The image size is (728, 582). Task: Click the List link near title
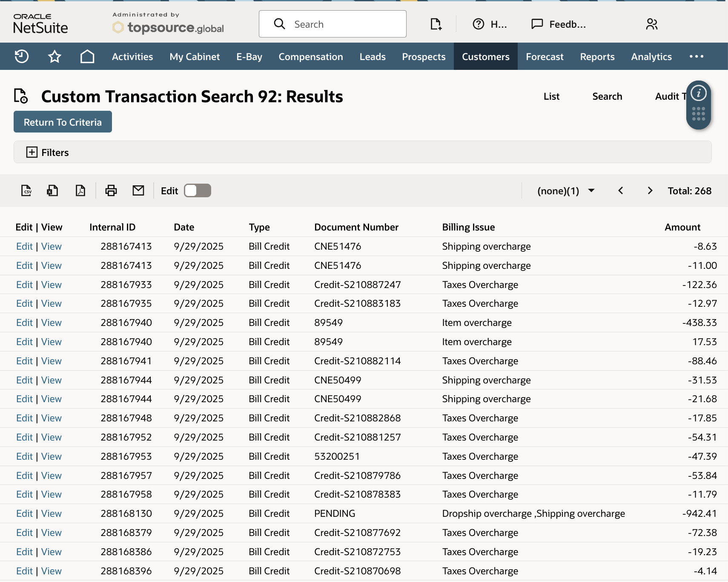coord(551,96)
